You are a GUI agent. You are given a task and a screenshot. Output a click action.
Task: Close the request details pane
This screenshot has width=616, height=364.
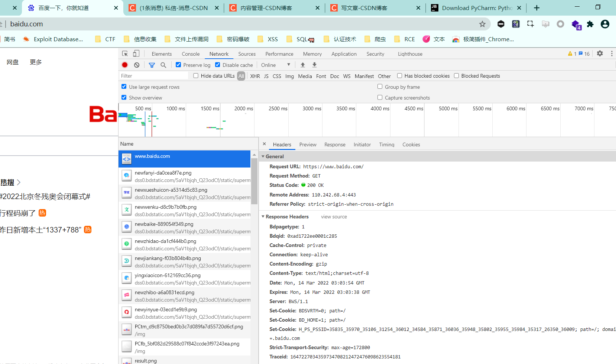(x=264, y=144)
